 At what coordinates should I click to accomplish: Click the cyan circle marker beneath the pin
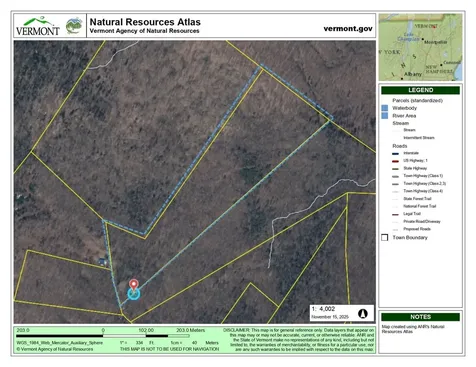[x=134, y=294]
